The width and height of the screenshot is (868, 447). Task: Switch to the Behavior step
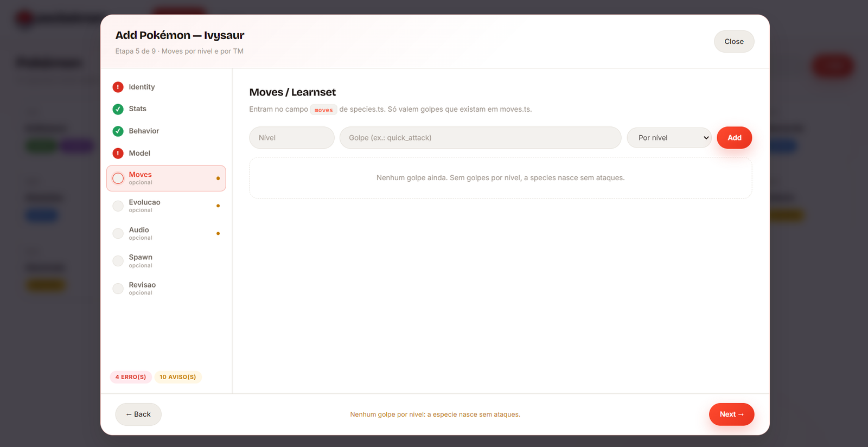166,131
